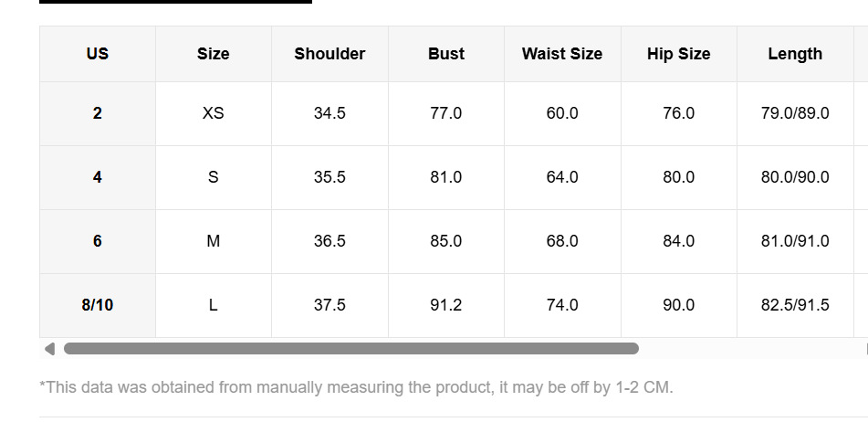Click the manual measurement disclaimer note

[x=356, y=387]
